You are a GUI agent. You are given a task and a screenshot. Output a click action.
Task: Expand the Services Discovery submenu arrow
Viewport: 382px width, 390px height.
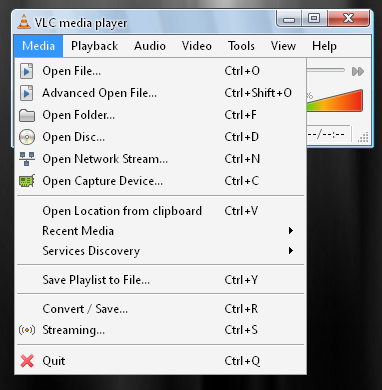tap(291, 250)
